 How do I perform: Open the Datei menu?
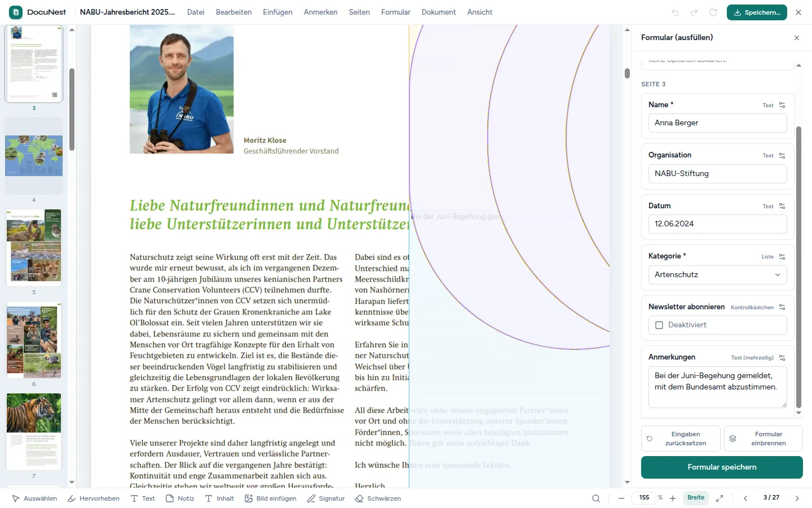click(x=196, y=12)
